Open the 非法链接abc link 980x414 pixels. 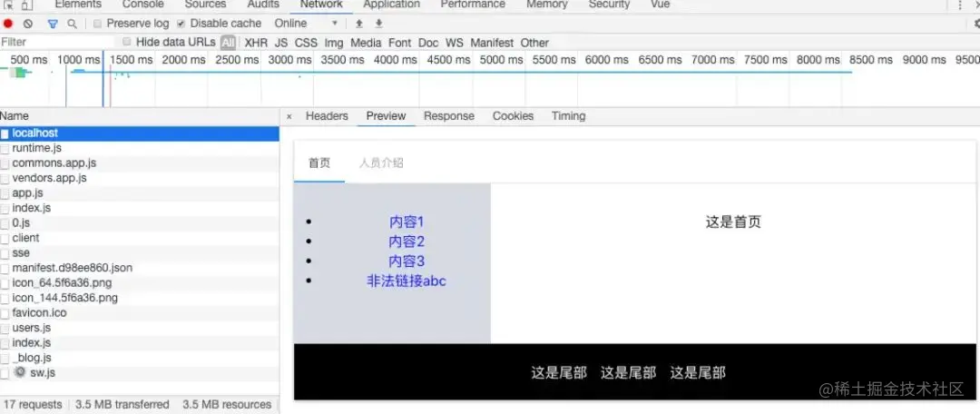tap(407, 281)
